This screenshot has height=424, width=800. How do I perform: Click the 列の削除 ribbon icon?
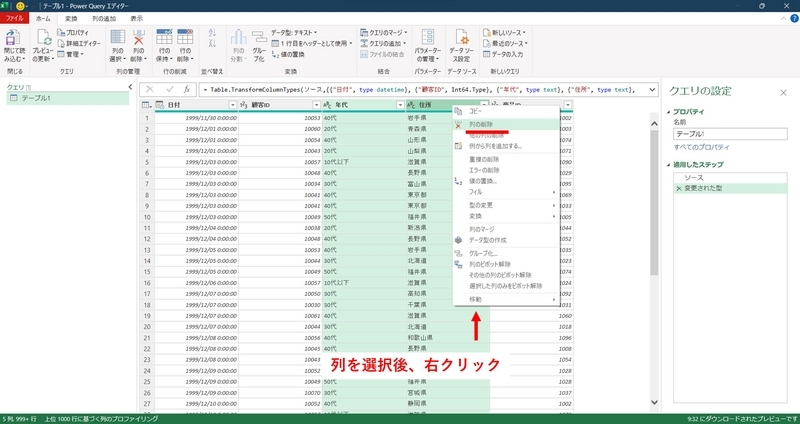click(x=138, y=37)
